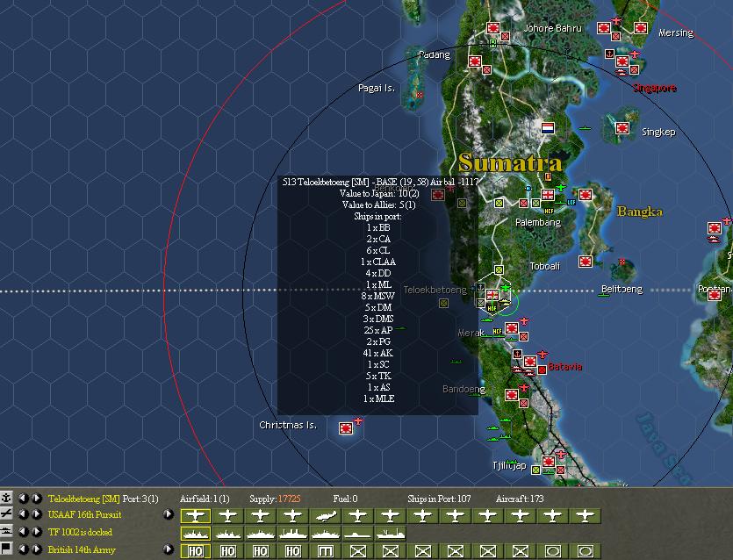This screenshot has height=560, width=733.
Task: Select the second HQ unit icon
Action: click(227, 551)
